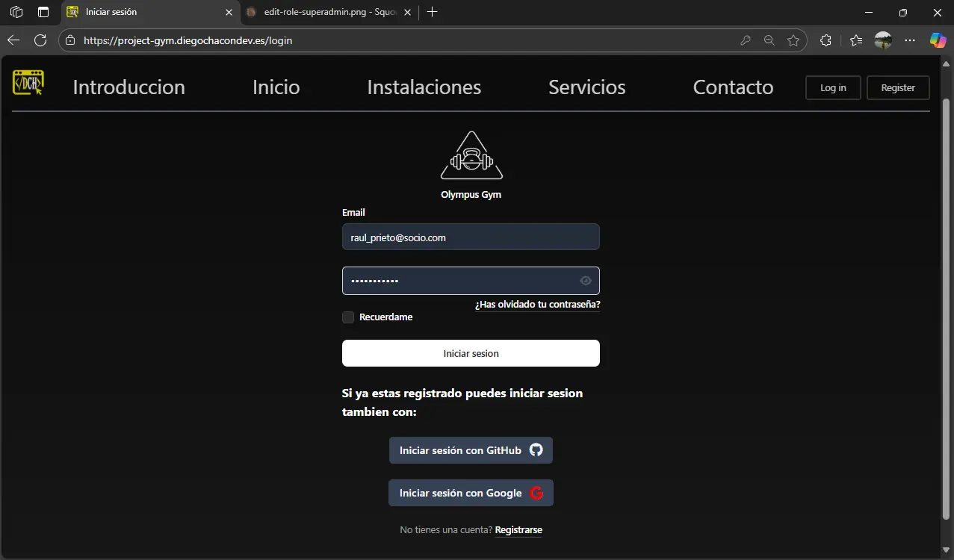Click the browser extensions puzzle icon
The width and height of the screenshot is (954, 560).
point(825,40)
